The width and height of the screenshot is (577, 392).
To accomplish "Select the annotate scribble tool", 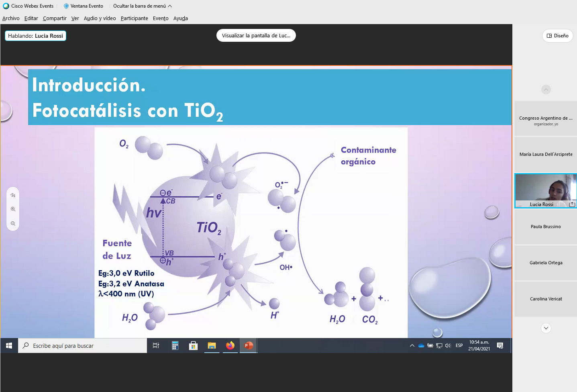I will pyautogui.click(x=13, y=195).
